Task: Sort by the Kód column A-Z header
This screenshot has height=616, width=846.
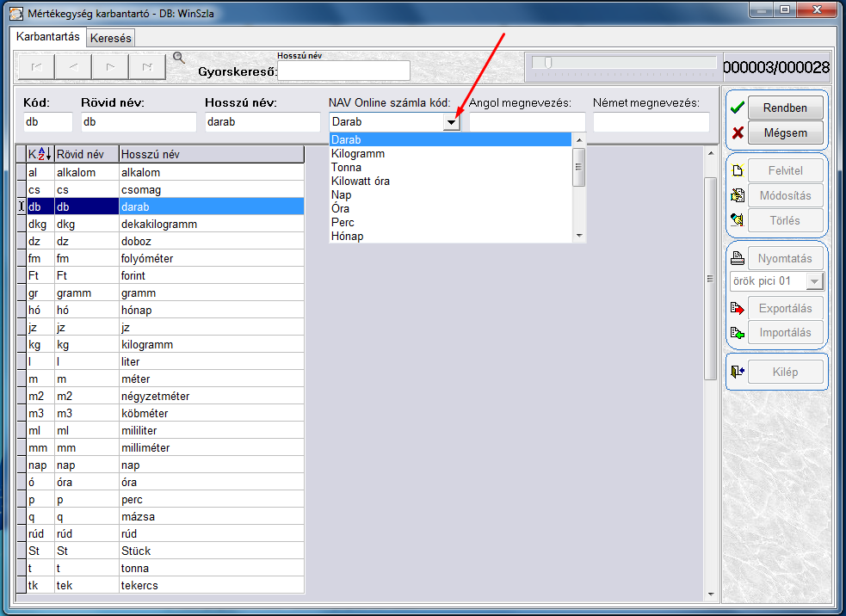Action: (x=40, y=154)
